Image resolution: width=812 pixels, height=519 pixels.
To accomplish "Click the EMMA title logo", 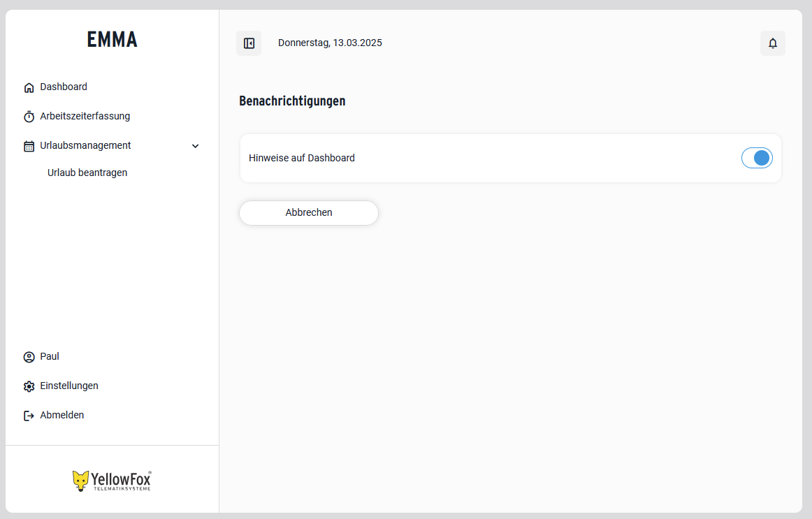I will click(113, 40).
